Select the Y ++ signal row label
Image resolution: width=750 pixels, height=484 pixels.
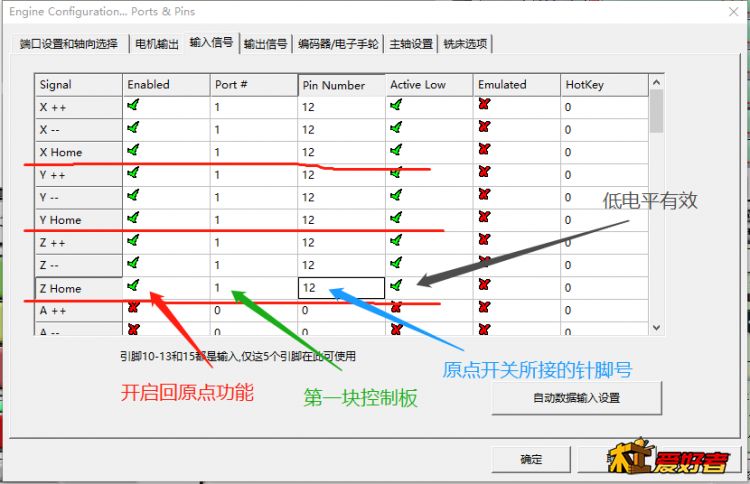coord(78,175)
